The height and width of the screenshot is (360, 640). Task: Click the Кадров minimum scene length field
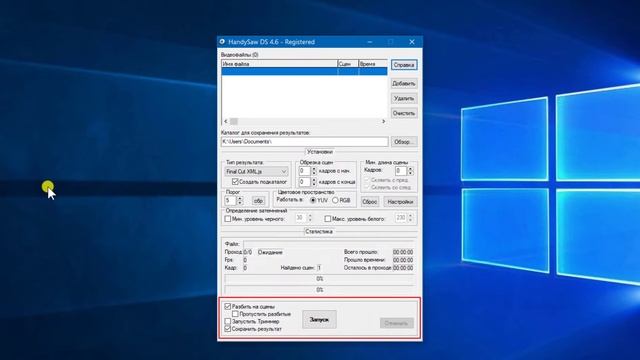(401, 171)
